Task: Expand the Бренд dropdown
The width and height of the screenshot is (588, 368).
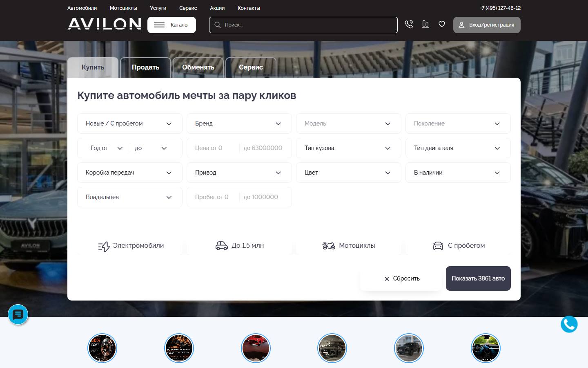Action: pos(239,123)
